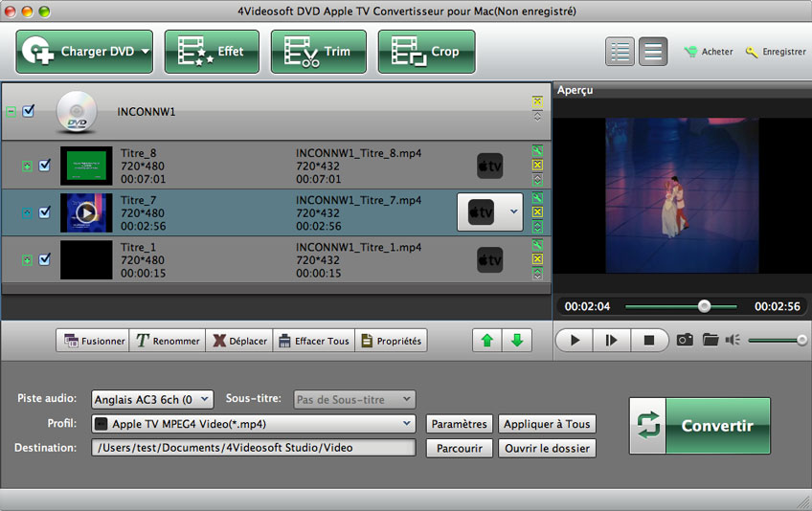This screenshot has width=812, height=511.
Task: Move item up with green arrow
Action: click(x=487, y=341)
